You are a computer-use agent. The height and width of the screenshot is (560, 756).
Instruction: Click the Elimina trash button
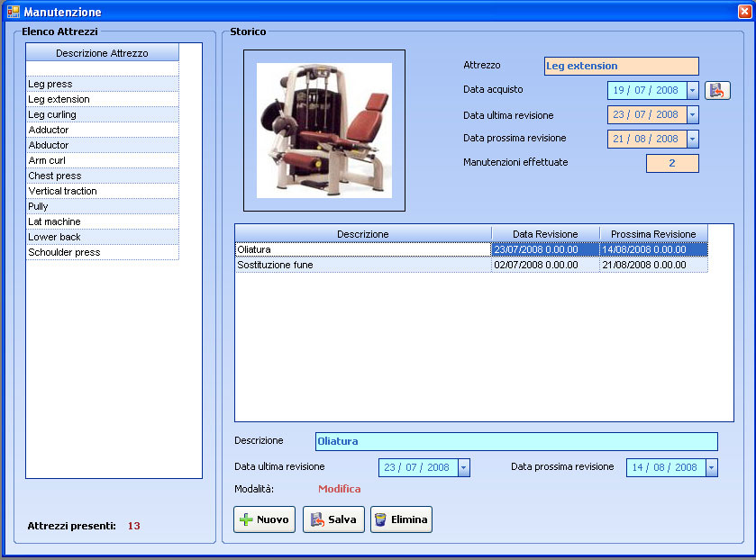point(401,519)
